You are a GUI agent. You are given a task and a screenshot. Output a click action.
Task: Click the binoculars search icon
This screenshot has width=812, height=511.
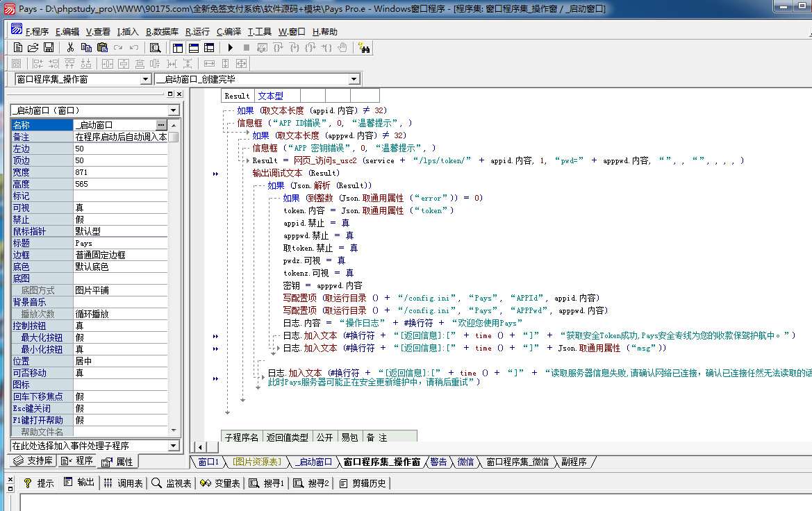[365, 48]
